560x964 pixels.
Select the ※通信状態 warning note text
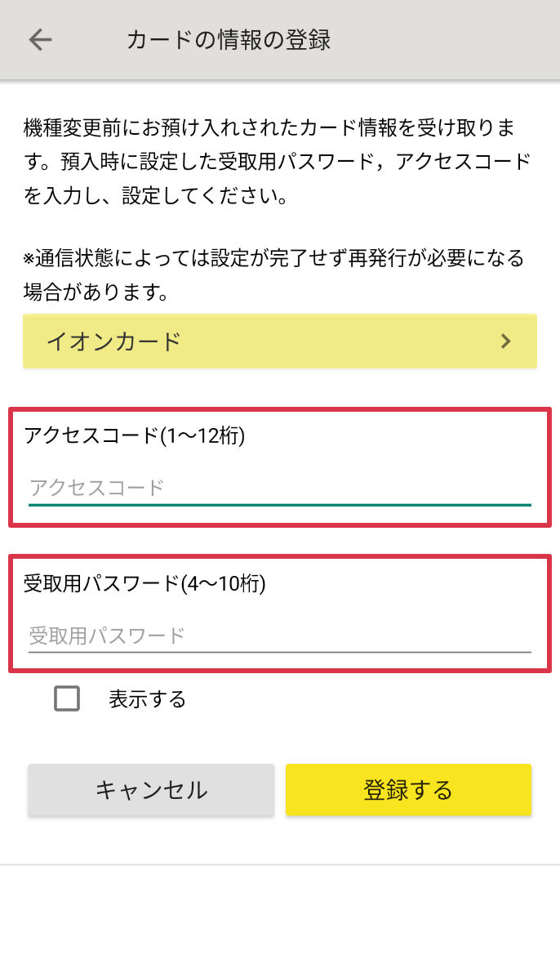(273, 274)
